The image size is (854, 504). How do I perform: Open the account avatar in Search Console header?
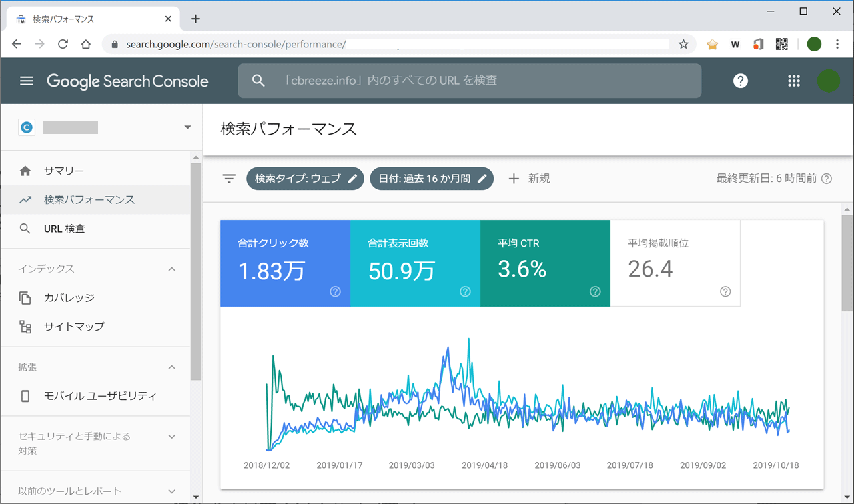click(x=829, y=81)
